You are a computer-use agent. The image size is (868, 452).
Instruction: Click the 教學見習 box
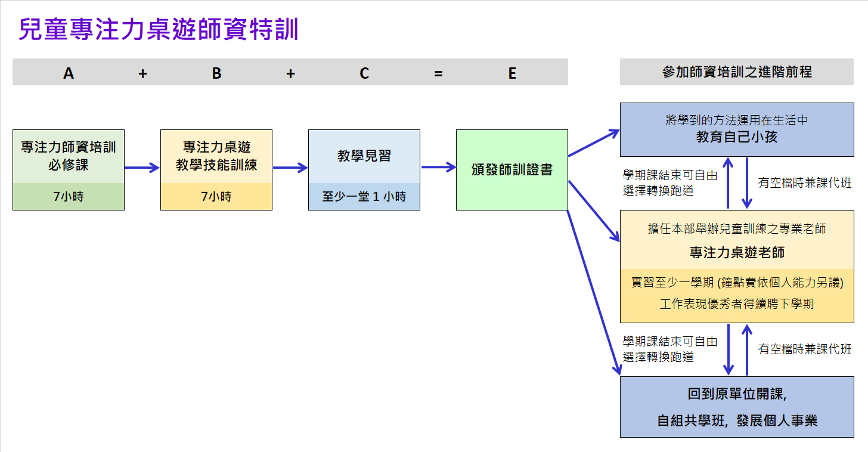pyautogui.click(x=364, y=156)
